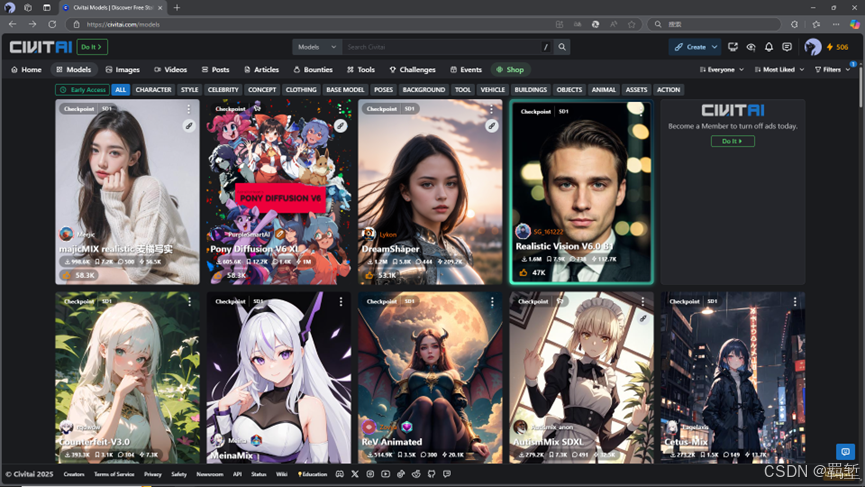Open the TikTok footer icon
Image resolution: width=865 pixels, height=487 pixels.
(x=401, y=474)
